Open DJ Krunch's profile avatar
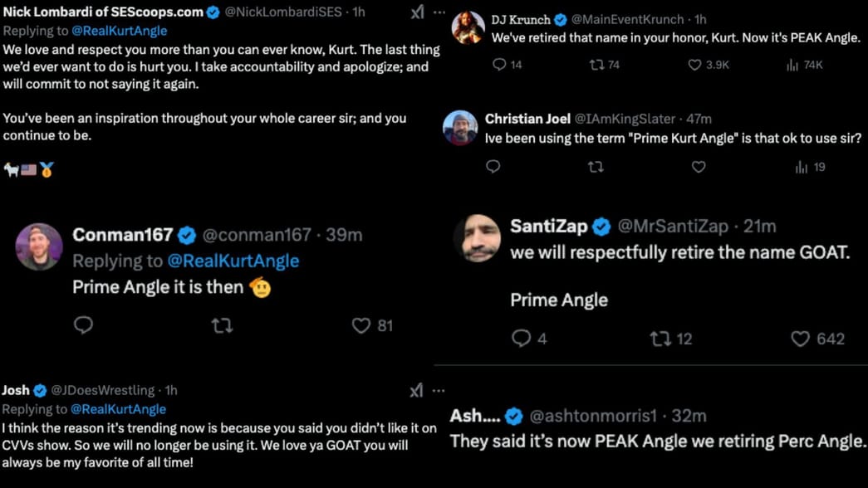This screenshot has width=868, height=488. click(468, 22)
